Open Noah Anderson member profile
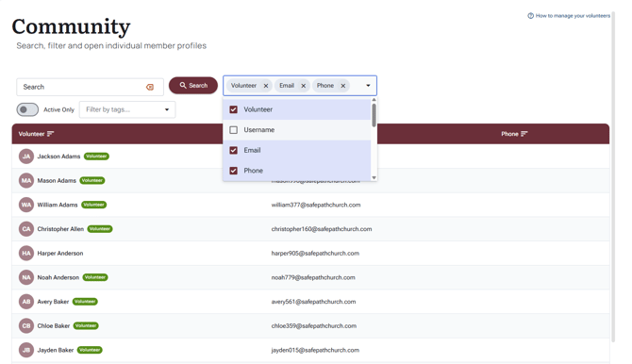632x364 pixels. (x=58, y=277)
